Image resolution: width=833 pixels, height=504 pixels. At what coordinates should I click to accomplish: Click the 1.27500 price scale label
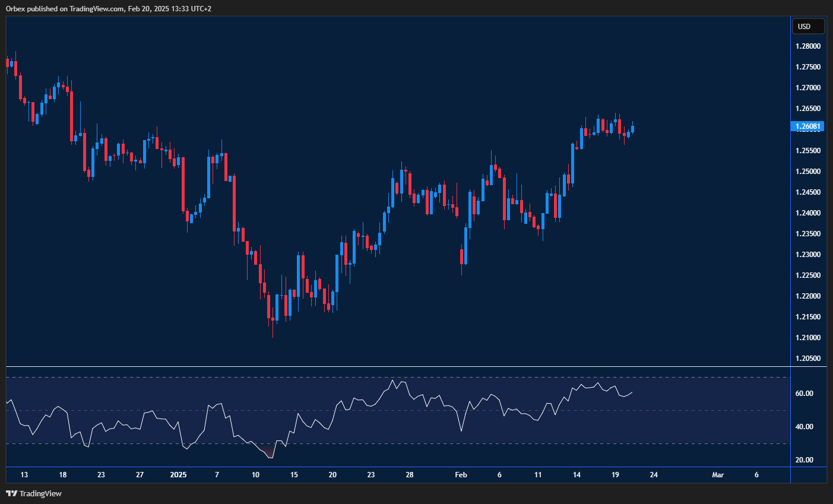[807, 67]
